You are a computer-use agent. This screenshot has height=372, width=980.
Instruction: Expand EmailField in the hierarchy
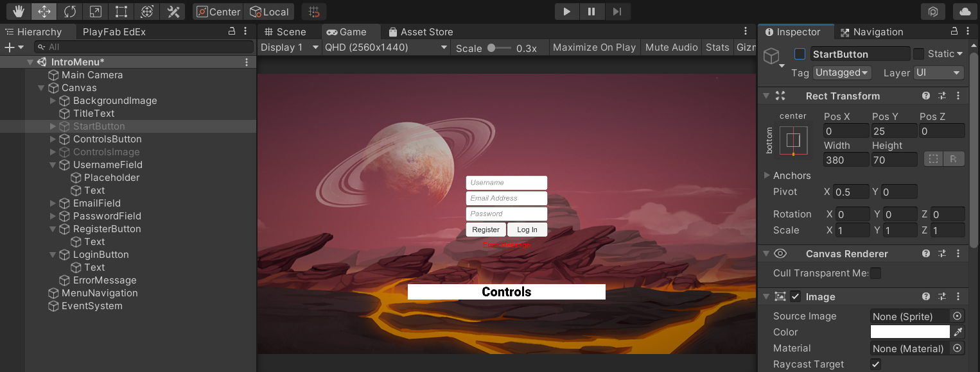click(53, 203)
